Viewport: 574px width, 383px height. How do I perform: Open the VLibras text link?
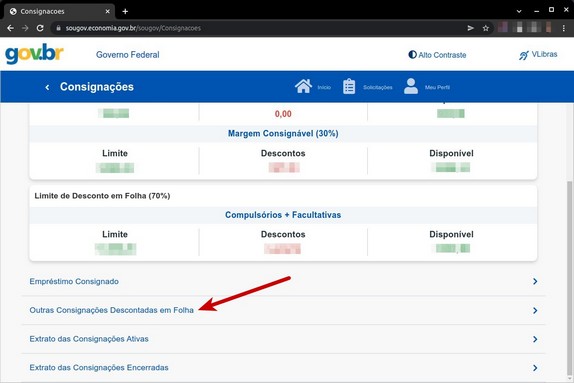[x=544, y=54]
